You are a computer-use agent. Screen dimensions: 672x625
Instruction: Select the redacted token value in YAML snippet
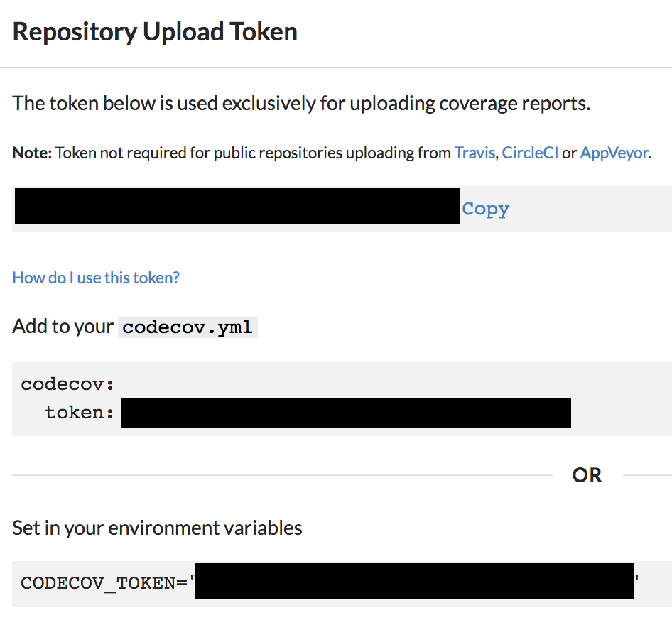(345, 413)
